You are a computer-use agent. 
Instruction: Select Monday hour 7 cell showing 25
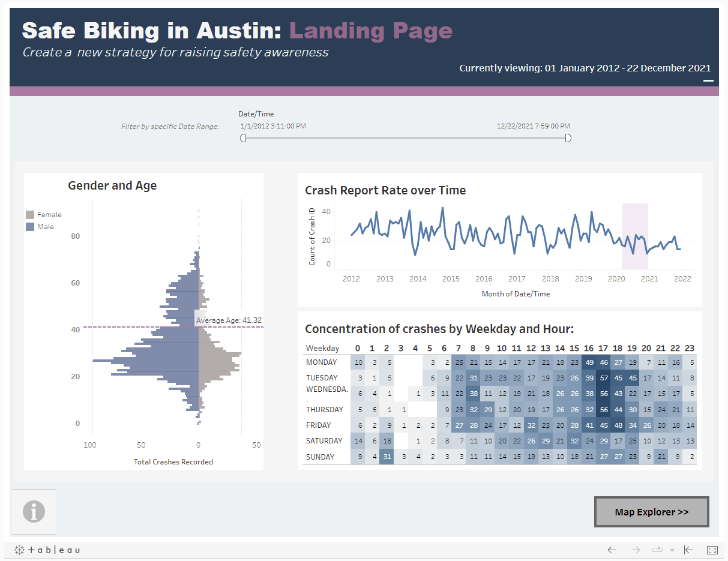pos(459,362)
